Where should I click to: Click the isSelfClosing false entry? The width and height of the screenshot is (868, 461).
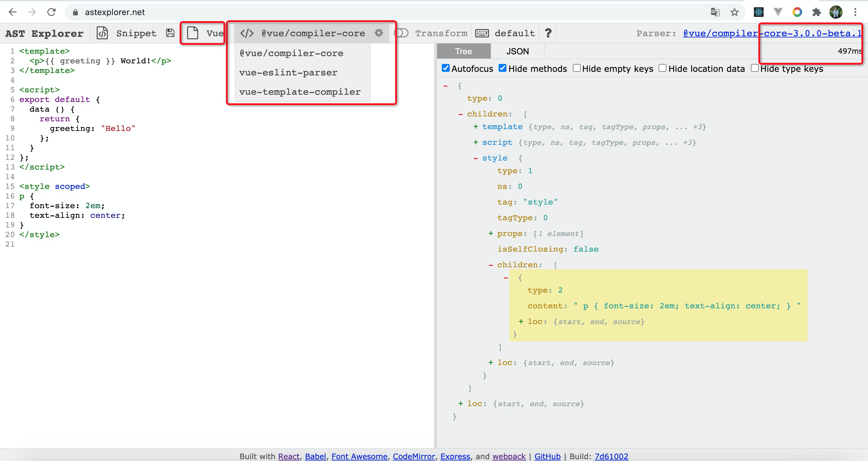548,249
